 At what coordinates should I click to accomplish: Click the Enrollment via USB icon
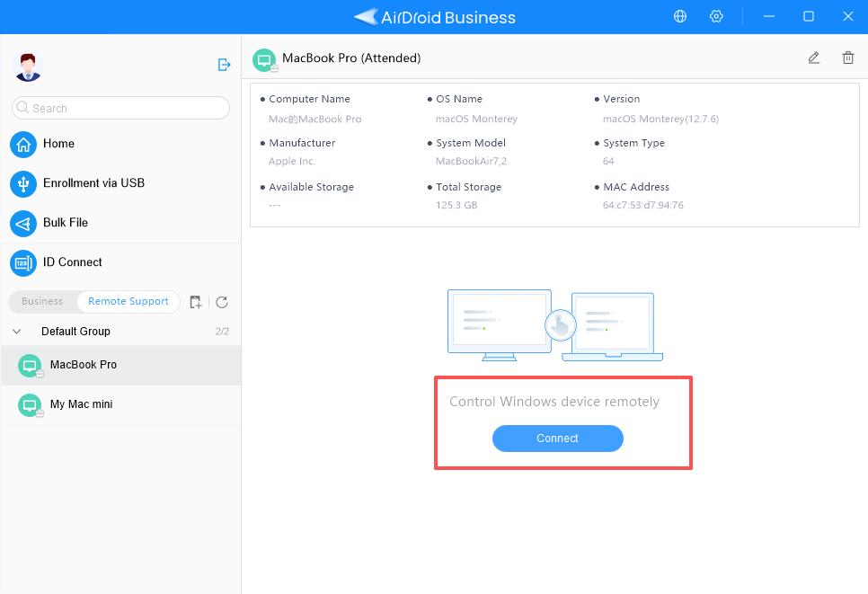coord(23,184)
